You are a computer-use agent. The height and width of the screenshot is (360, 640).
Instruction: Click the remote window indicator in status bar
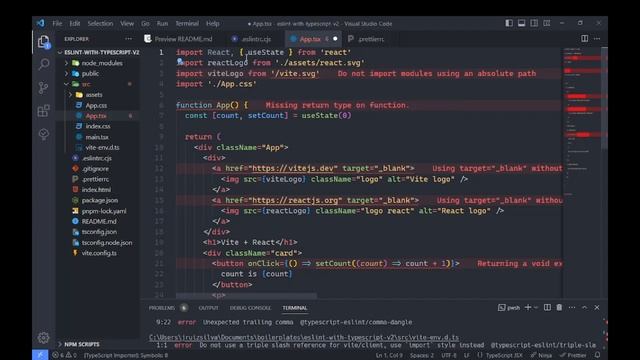click(40, 355)
